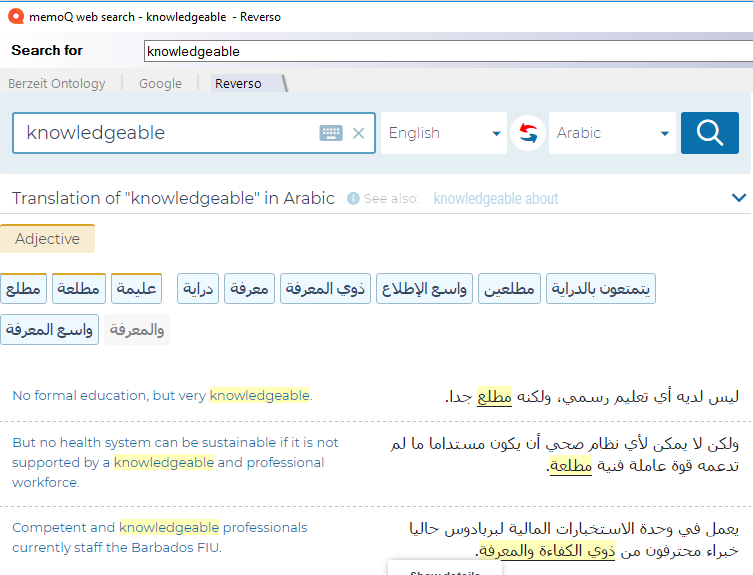Click the virtual keyboard icon in search box
Screen dimensions: 753x575
[331, 133]
